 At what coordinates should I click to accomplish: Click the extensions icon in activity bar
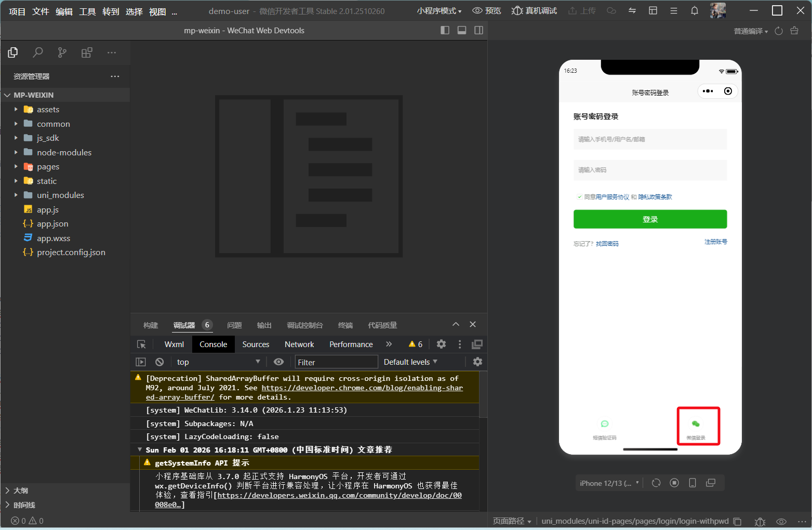pyautogui.click(x=87, y=52)
